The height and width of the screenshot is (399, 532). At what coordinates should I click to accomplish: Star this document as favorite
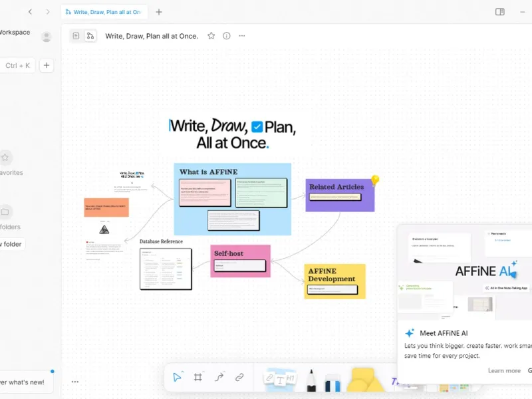[x=211, y=36]
